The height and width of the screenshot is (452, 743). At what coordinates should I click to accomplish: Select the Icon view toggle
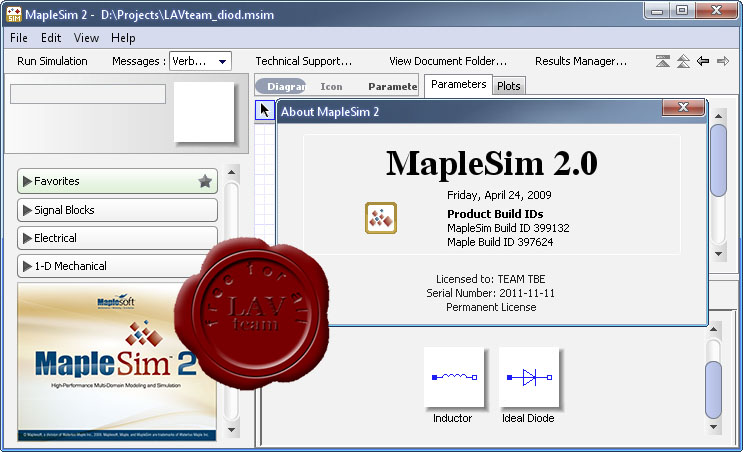click(x=331, y=86)
